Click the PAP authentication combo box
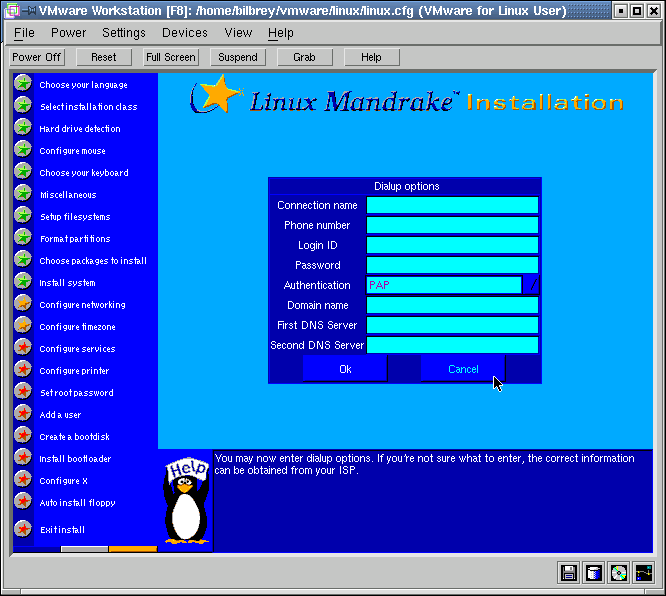Image resolution: width=666 pixels, height=596 pixels. tap(444, 285)
